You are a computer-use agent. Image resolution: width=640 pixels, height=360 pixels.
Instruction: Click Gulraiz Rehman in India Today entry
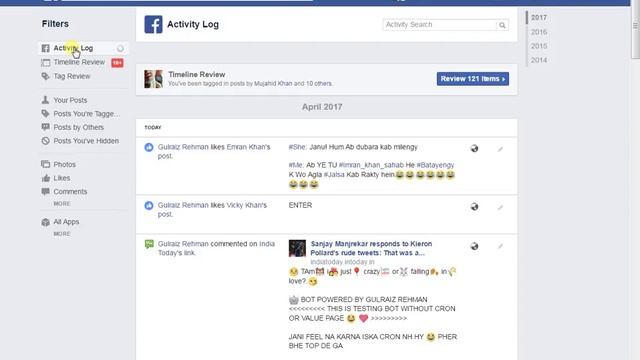183,244
